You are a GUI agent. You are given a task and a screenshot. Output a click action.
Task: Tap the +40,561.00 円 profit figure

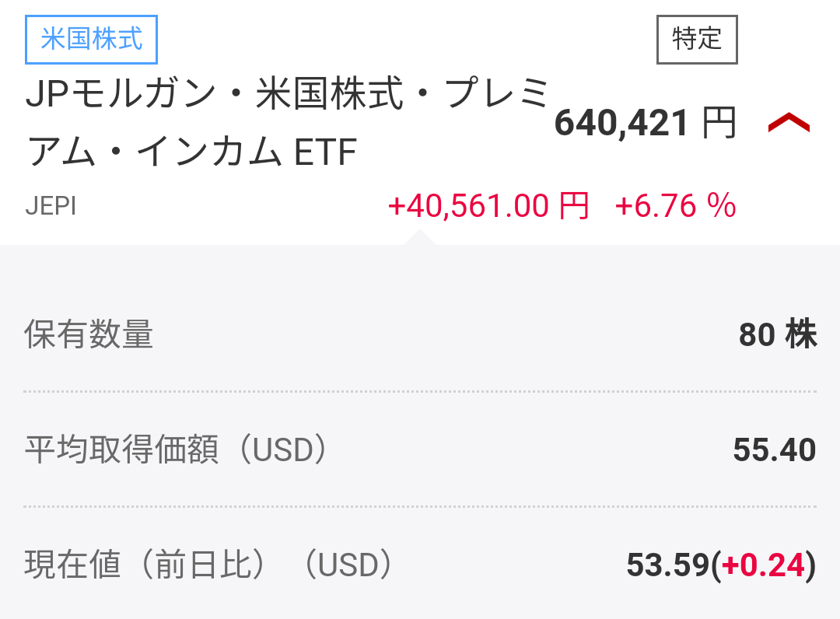pyautogui.click(x=488, y=206)
